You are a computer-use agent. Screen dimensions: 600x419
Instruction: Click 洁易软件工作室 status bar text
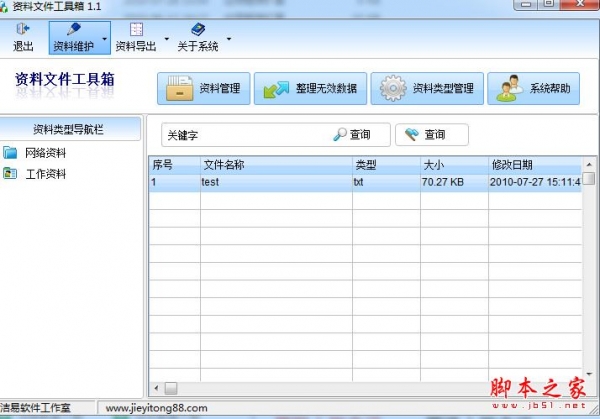(35, 408)
